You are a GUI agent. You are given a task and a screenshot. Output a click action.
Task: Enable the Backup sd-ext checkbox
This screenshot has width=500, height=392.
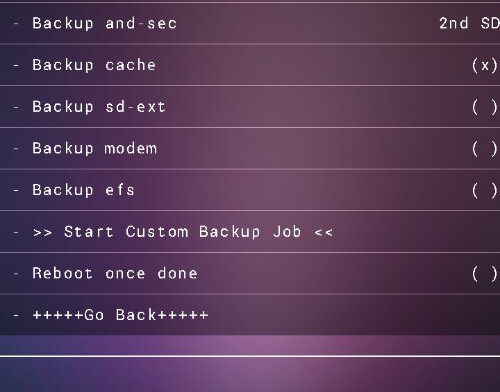click(485, 107)
